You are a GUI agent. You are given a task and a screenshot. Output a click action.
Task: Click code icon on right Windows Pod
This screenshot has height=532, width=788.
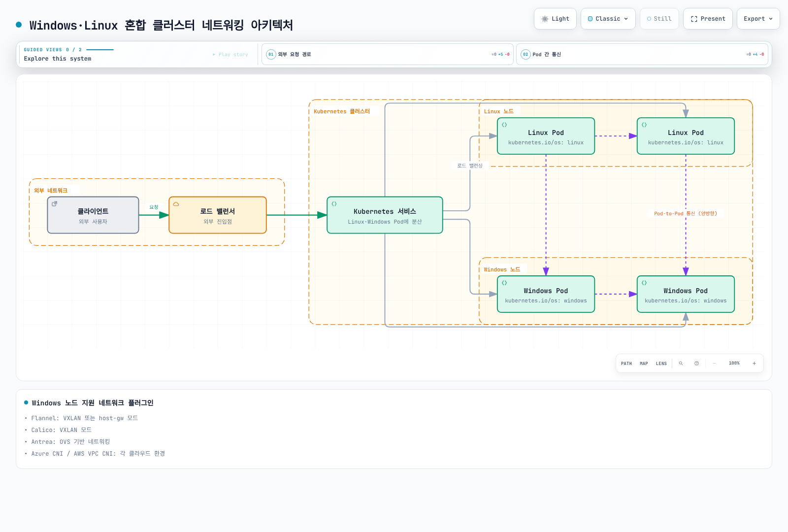point(644,283)
